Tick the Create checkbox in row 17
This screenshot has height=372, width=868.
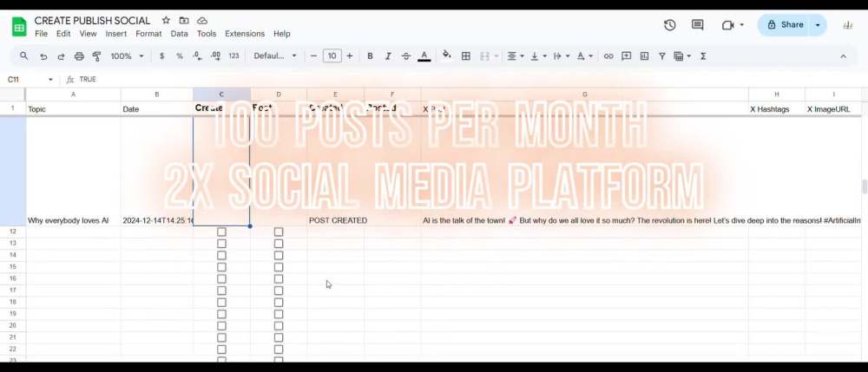[x=221, y=290]
